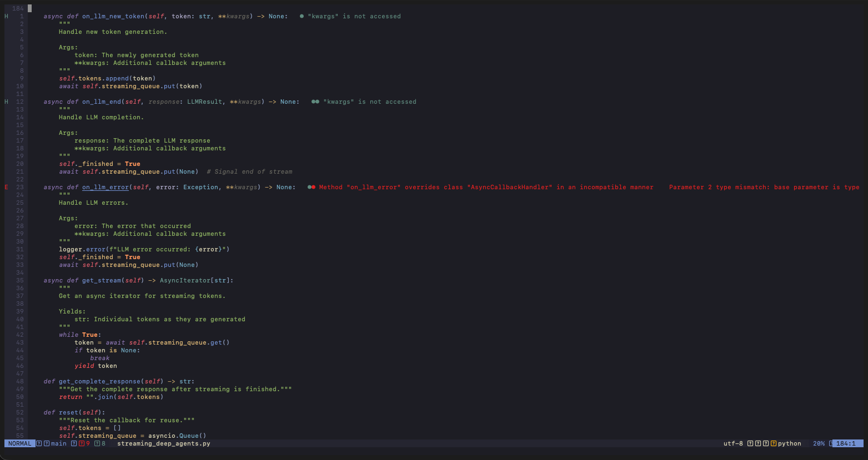868x460 pixels.
Task: Click the "kwargs" is not accessed hint on on_llm_end
Action: click(x=369, y=102)
